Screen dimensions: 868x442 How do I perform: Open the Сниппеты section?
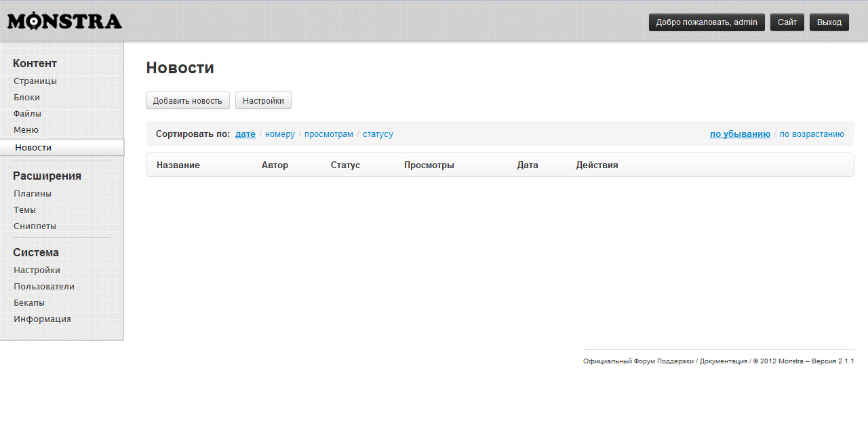[x=34, y=226]
